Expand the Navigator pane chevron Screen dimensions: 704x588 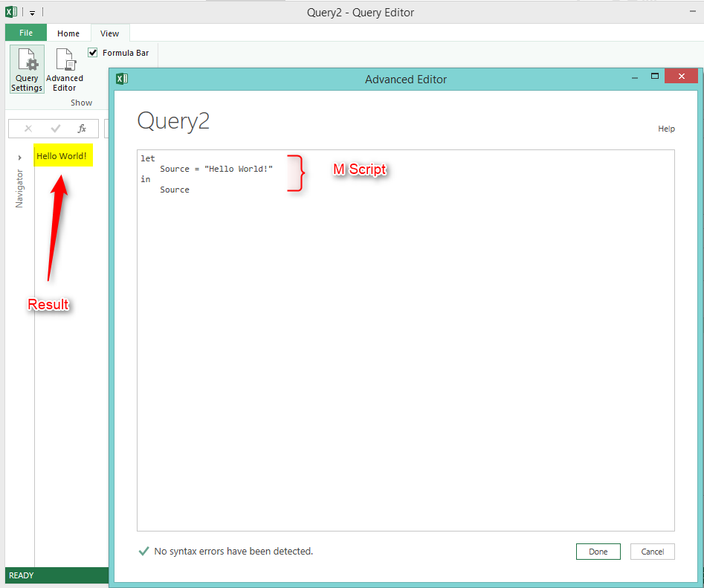(x=19, y=157)
